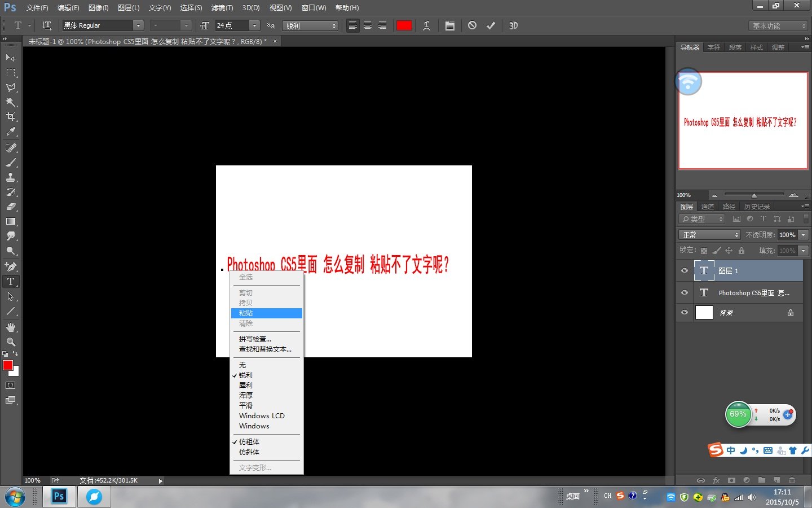Viewport: 812px width, 508px height.
Task: Select the Rectangular Marquee tool
Action: click(x=10, y=72)
